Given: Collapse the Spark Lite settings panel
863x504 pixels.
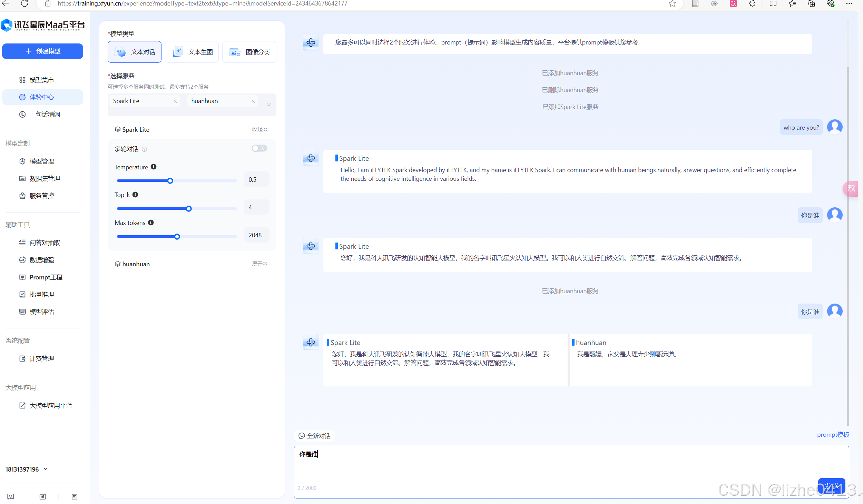Looking at the screenshot, I should [259, 129].
